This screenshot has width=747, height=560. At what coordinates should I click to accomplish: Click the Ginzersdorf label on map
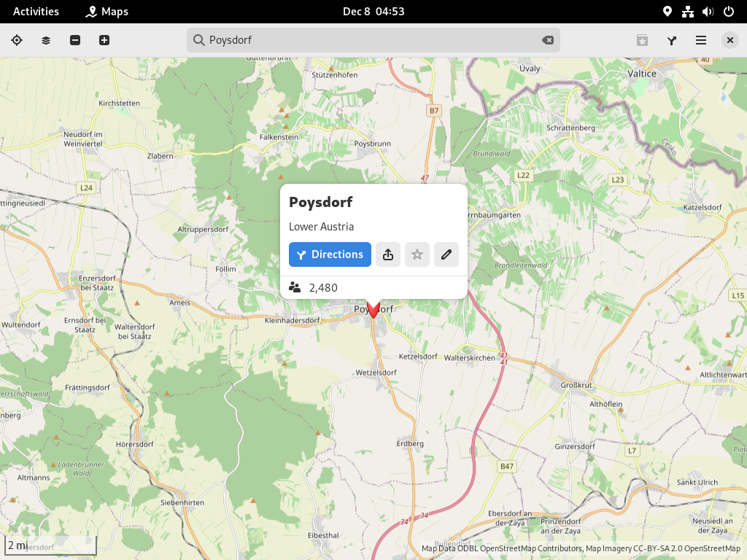(575, 447)
